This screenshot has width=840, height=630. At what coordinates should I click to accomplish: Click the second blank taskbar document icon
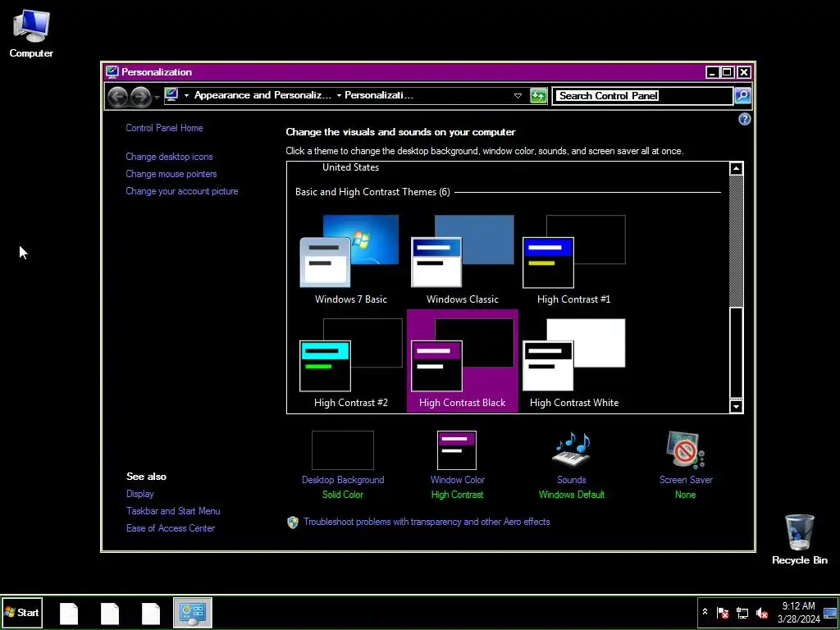110,613
